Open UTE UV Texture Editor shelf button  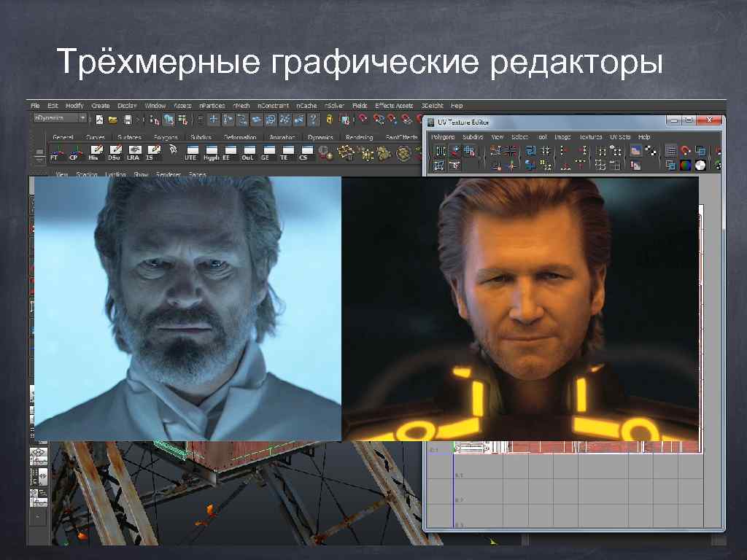pos(191,153)
